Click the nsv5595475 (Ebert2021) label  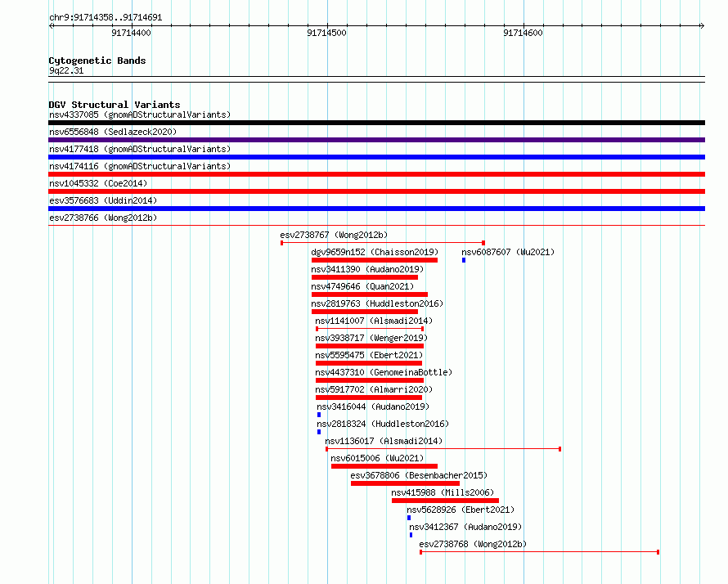[369, 355]
